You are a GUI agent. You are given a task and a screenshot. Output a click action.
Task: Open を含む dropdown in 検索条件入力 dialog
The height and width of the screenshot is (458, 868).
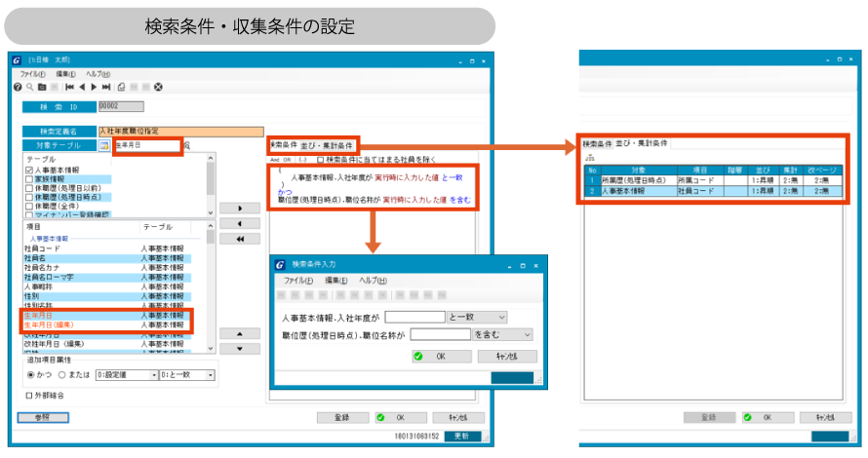click(502, 334)
